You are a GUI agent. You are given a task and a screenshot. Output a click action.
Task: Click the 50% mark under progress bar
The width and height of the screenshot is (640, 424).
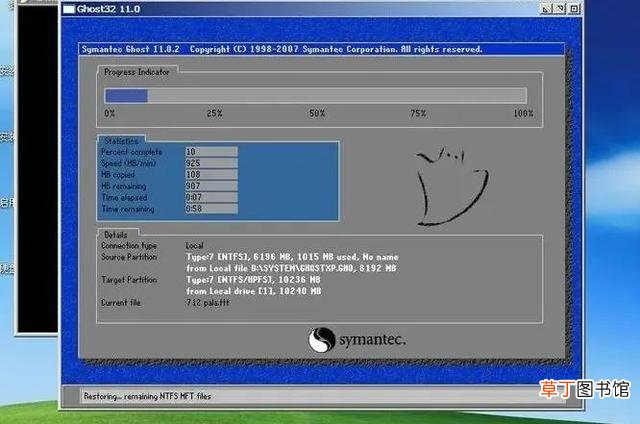(x=317, y=113)
